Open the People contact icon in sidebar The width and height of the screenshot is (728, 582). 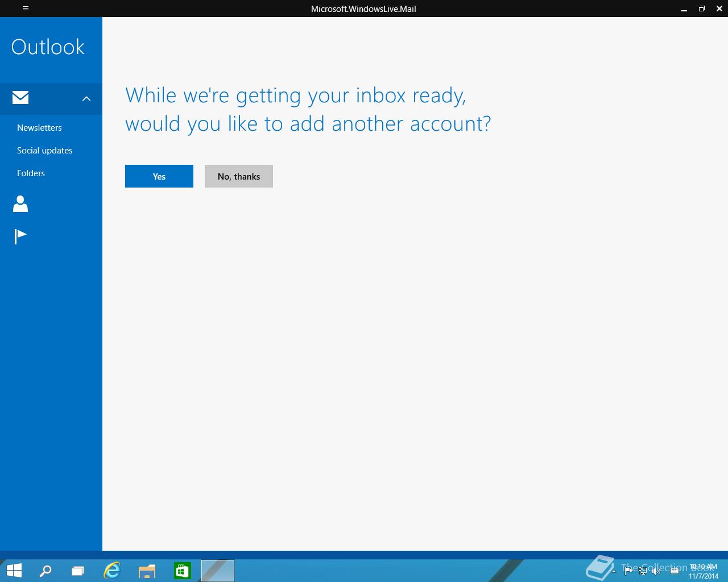click(x=20, y=204)
